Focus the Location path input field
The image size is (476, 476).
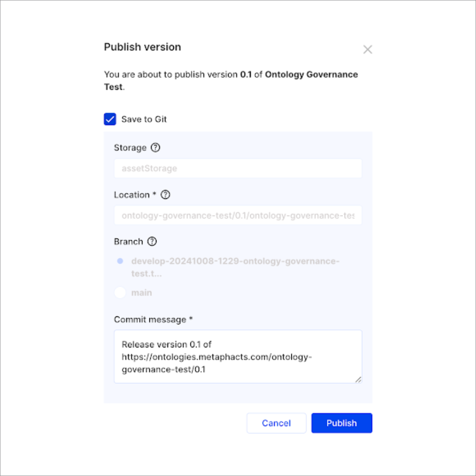coord(238,216)
